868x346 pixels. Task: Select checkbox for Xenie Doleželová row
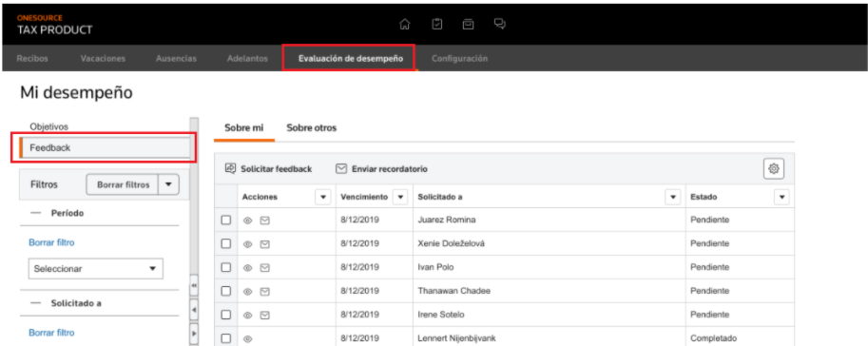pyautogui.click(x=226, y=243)
